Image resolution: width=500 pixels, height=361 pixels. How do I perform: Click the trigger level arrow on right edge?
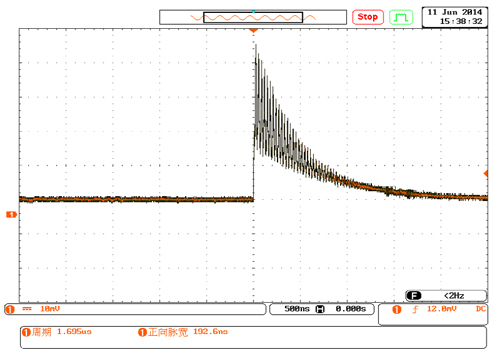tap(486, 173)
